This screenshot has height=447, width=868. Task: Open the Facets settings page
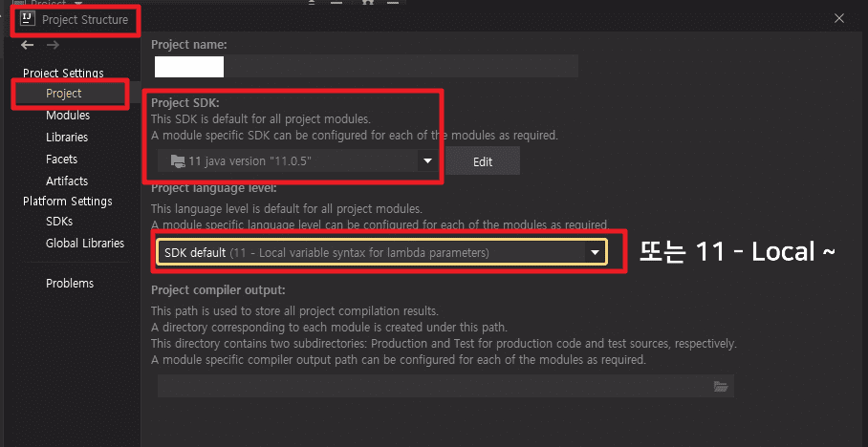61,160
